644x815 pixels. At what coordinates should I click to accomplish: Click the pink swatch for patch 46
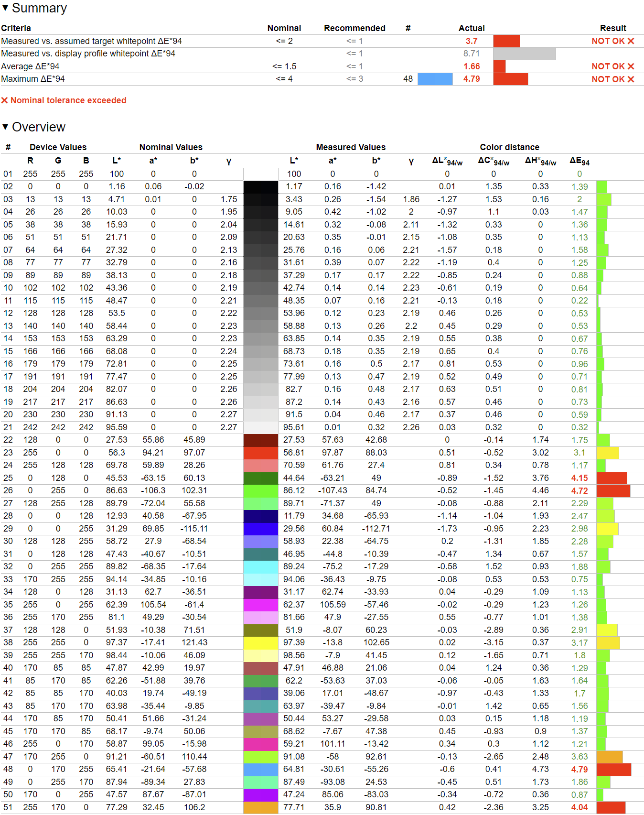coord(260,744)
